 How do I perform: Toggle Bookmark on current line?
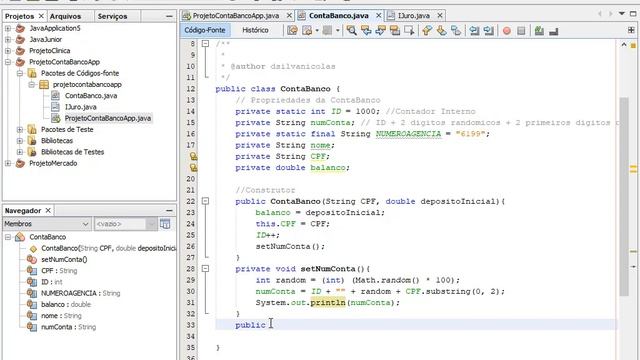(456, 31)
